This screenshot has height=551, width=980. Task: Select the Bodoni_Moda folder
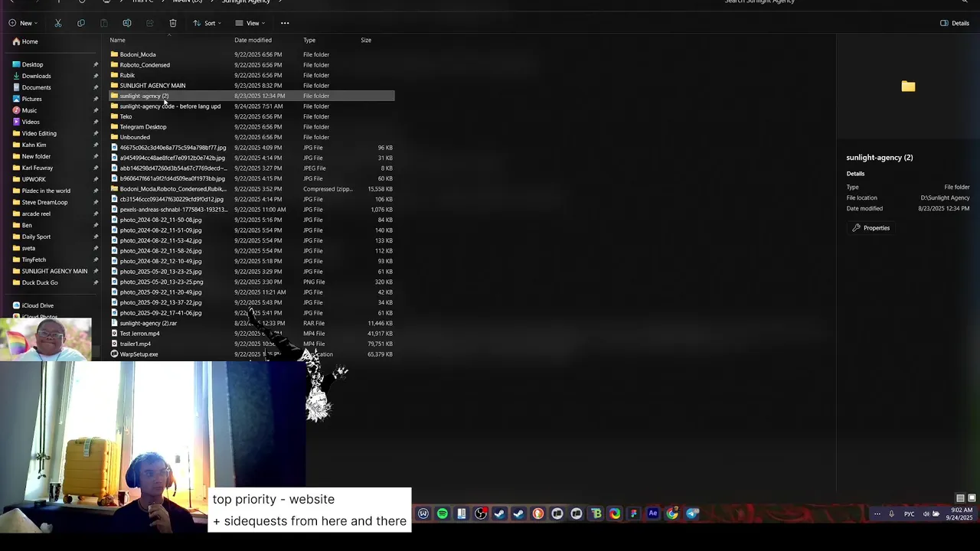pos(137,54)
